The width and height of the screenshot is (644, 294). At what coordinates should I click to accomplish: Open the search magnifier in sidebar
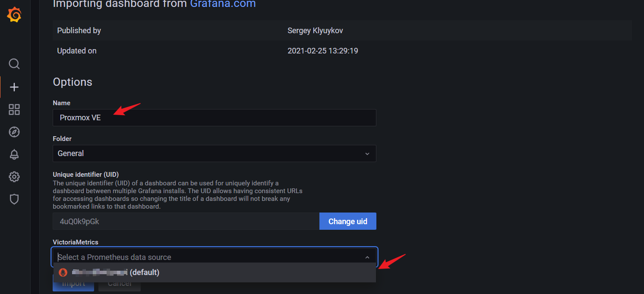tap(14, 64)
